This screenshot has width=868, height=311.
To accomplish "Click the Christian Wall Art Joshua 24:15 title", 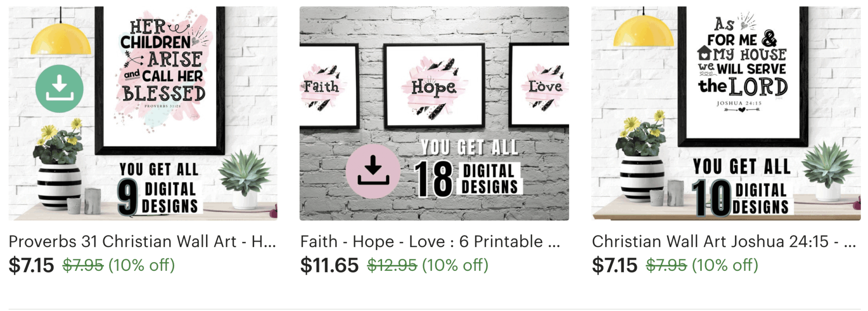I will (x=724, y=242).
